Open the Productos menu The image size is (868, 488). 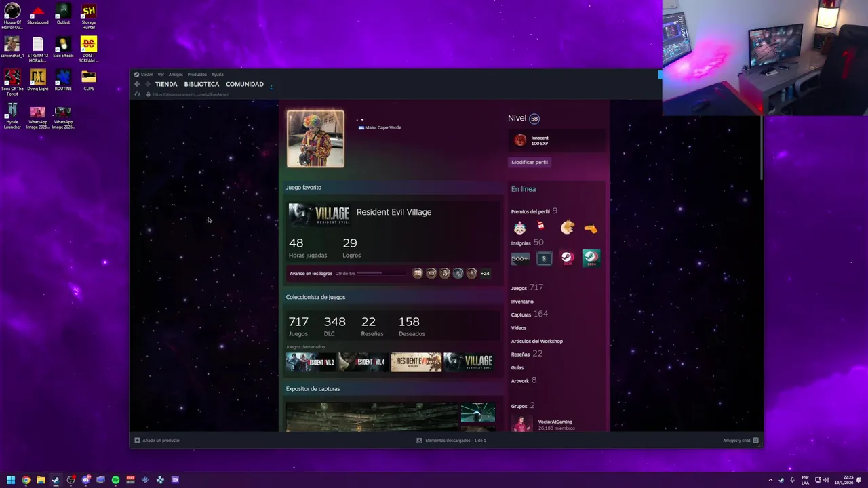pos(197,75)
